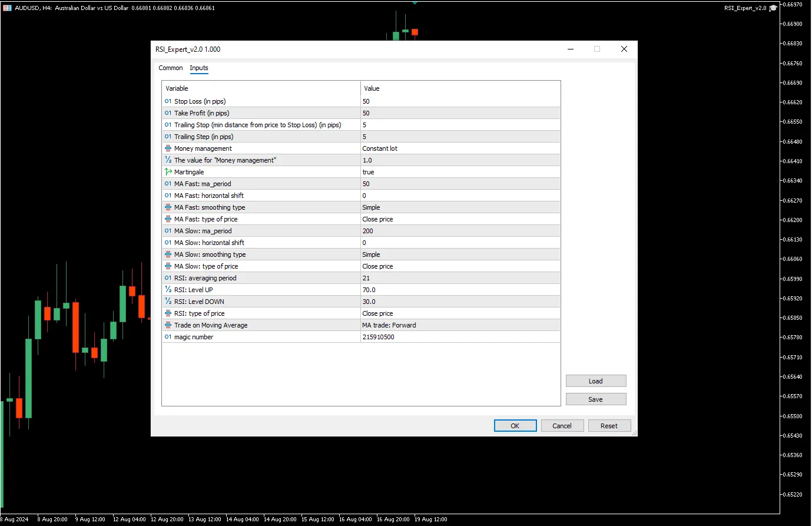Click the ½ icon beside RSI: Level UP

tap(167, 289)
